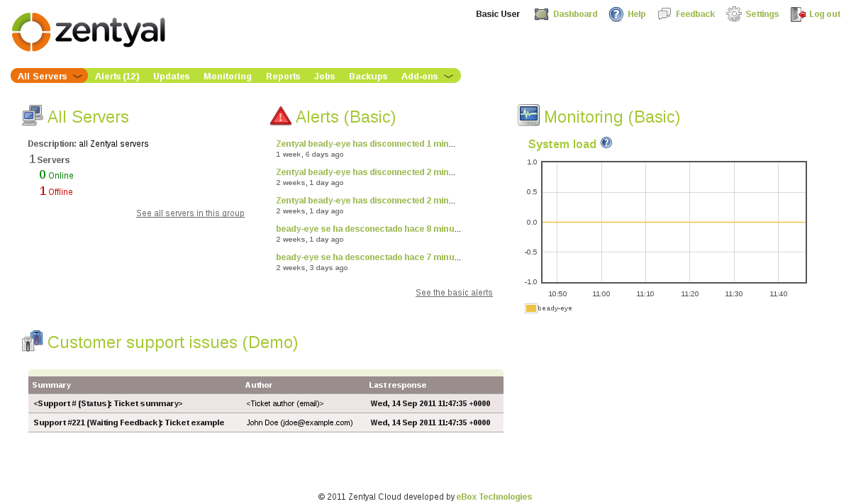Click the System load graph
This screenshot has height=504, width=851.
tap(674, 223)
